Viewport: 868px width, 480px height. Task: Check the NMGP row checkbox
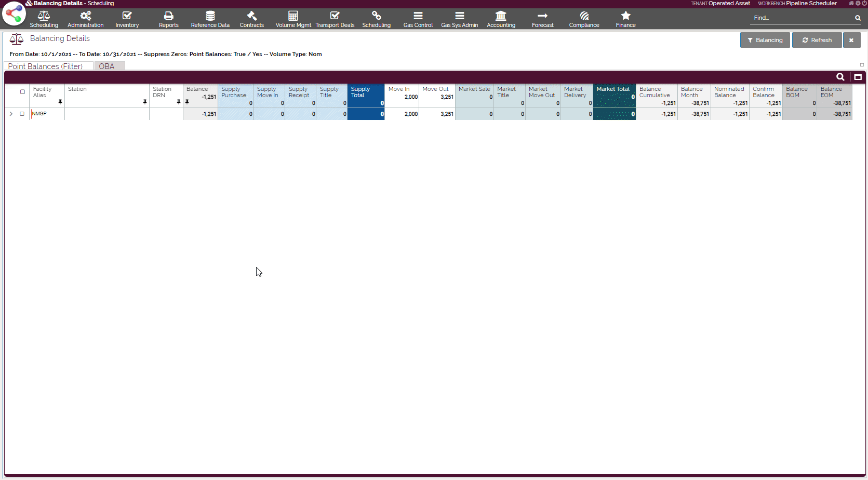click(22, 114)
